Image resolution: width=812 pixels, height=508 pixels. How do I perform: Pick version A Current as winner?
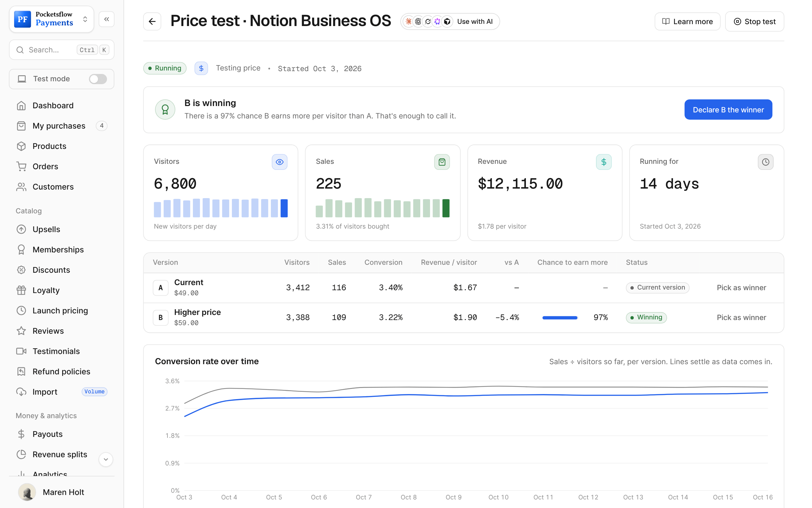pyautogui.click(x=741, y=288)
